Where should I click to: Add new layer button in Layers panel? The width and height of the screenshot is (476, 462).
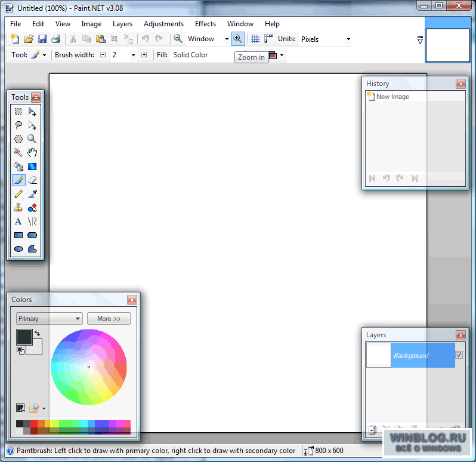(372, 430)
